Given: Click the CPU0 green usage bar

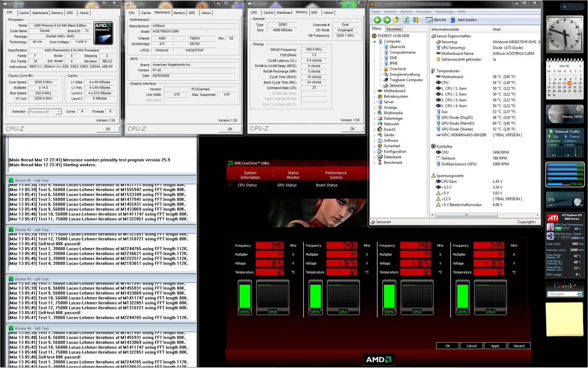Looking at the screenshot, I should point(245,296).
